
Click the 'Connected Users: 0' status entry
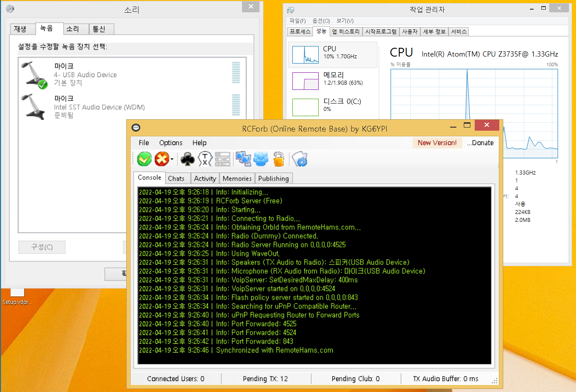click(x=176, y=378)
